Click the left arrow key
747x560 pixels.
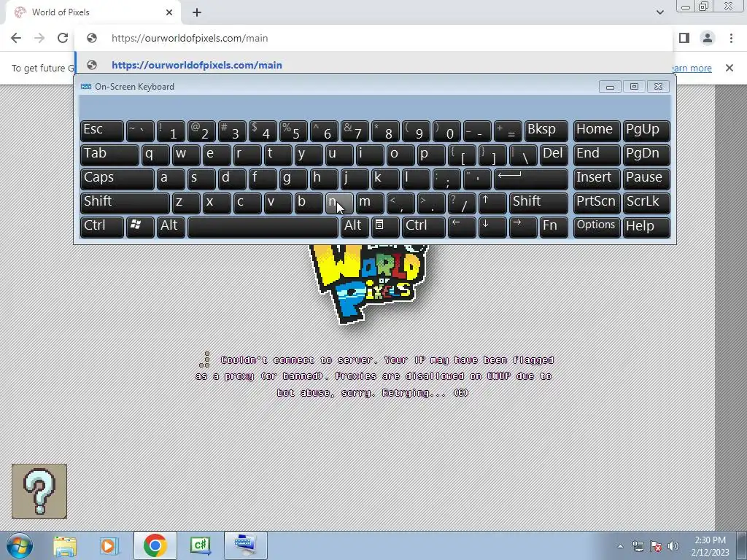pos(462,227)
